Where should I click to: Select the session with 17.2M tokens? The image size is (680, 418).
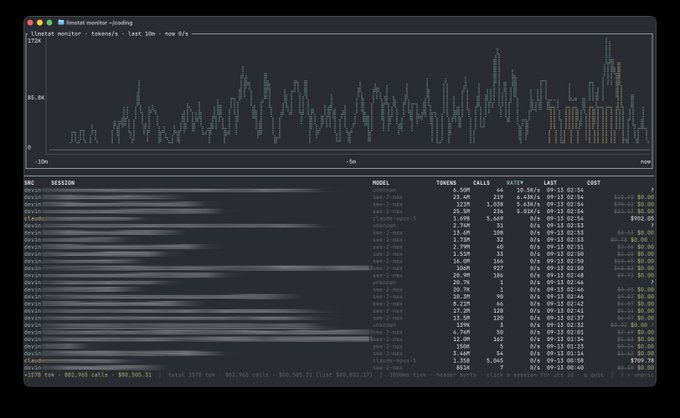(339, 311)
